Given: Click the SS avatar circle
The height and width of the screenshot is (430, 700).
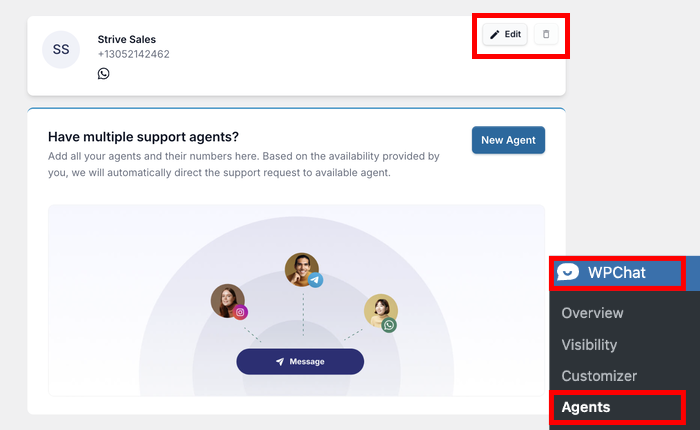Looking at the screenshot, I should pos(61,49).
